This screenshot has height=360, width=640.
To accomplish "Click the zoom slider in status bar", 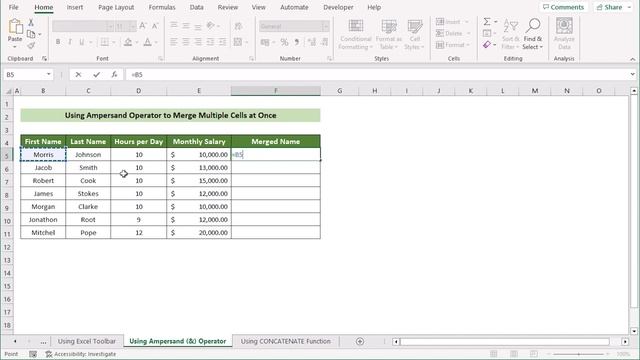I will (578, 354).
